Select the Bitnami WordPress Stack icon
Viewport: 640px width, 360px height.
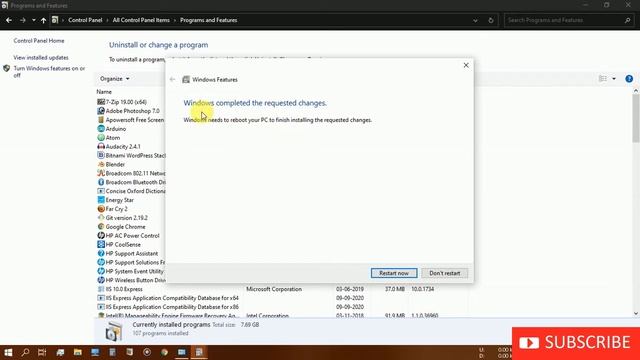[101, 156]
